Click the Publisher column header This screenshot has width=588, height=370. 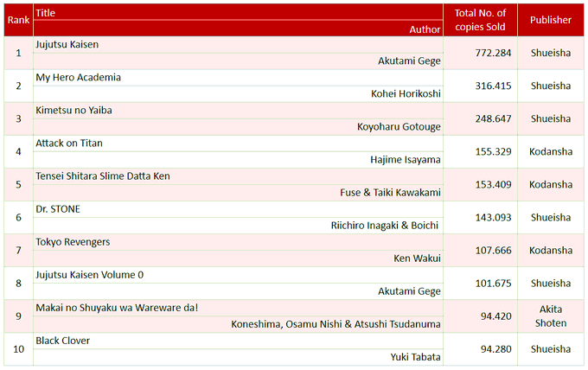point(551,20)
